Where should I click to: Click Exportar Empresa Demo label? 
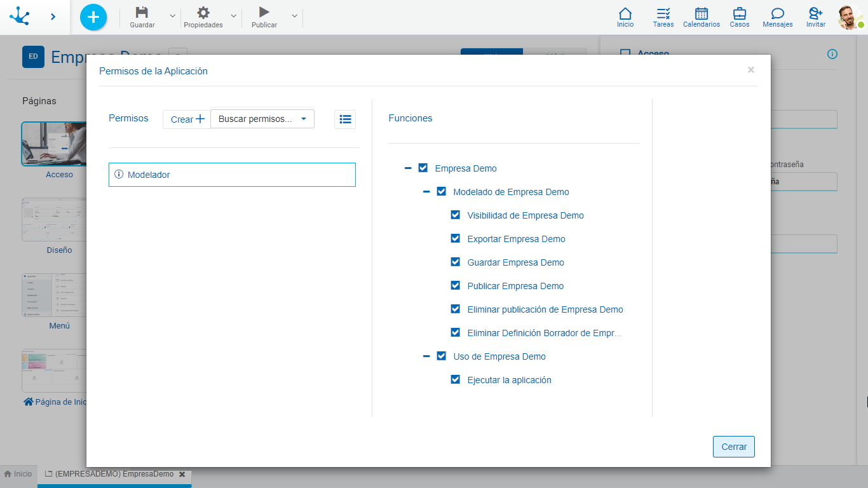517,239
